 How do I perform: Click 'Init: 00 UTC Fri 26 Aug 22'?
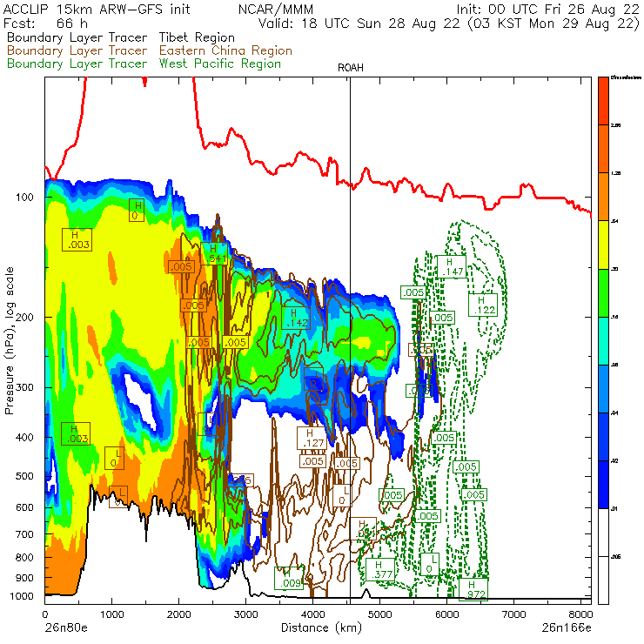548,9
